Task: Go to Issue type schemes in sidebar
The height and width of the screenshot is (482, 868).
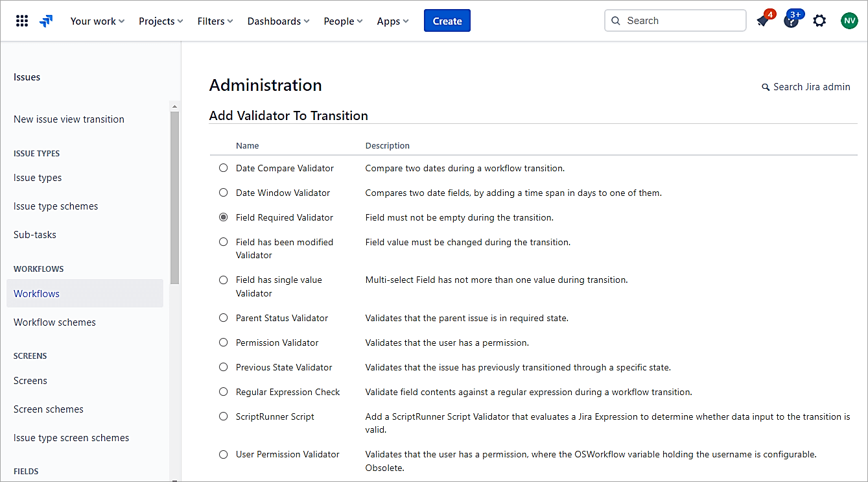Action: click(x=56, y=206)
